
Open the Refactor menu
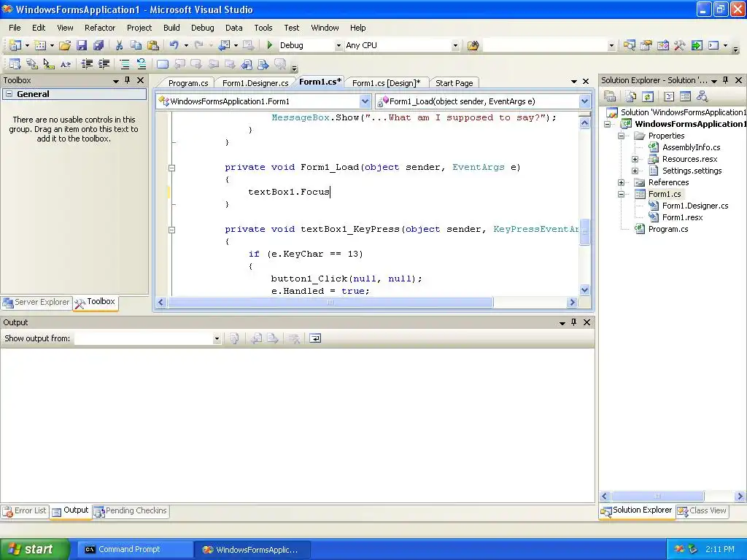99,28
